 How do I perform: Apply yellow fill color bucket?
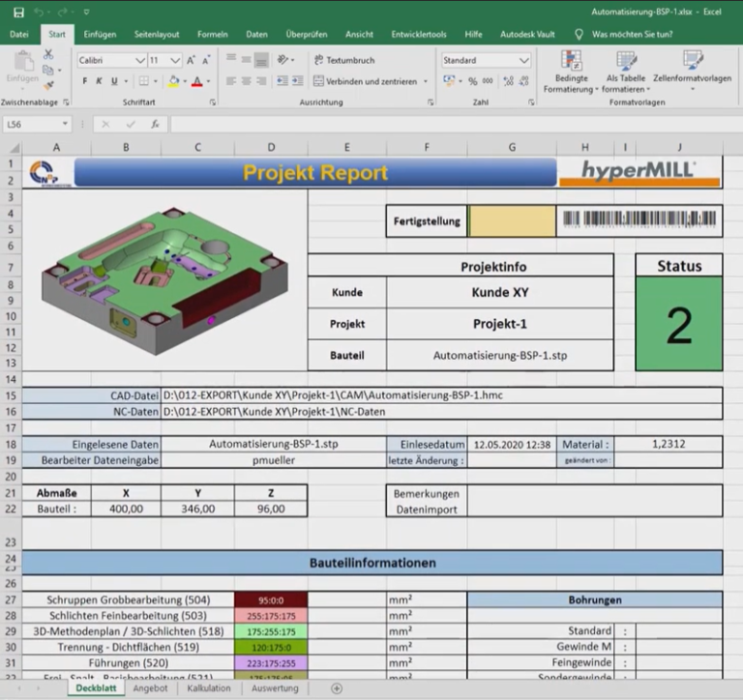pyautogui.click(x=174, y=81)
